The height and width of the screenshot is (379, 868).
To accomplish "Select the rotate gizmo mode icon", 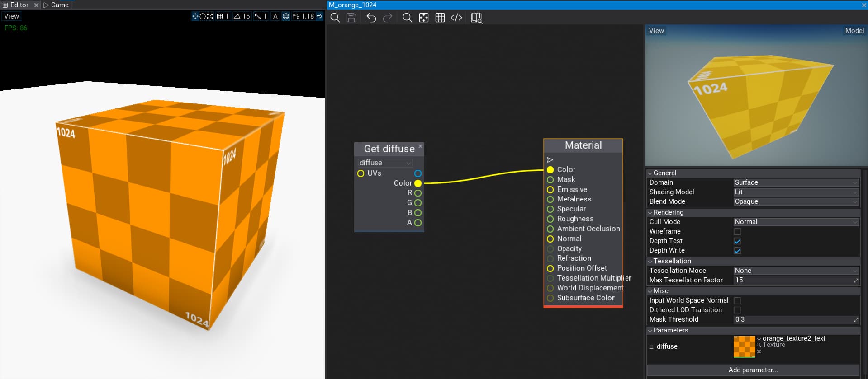I will pyautogui.click(x=203, y=16).
